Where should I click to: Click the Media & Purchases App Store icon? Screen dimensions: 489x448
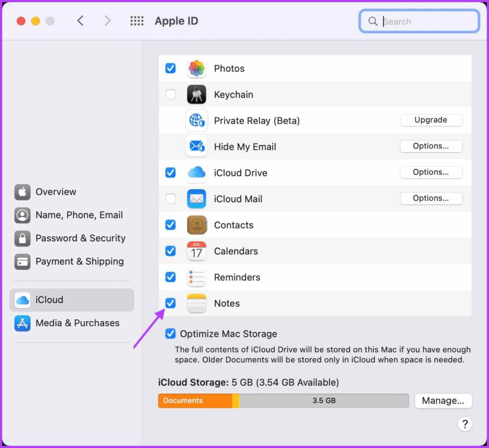(22, 323)
